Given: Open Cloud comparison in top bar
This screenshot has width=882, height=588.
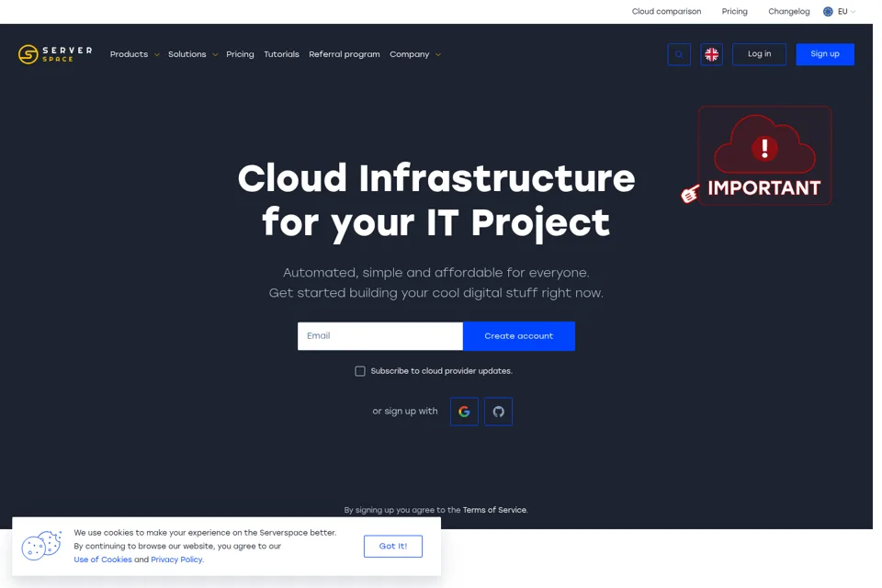Looking at the screenshot, I should point(667,11).
